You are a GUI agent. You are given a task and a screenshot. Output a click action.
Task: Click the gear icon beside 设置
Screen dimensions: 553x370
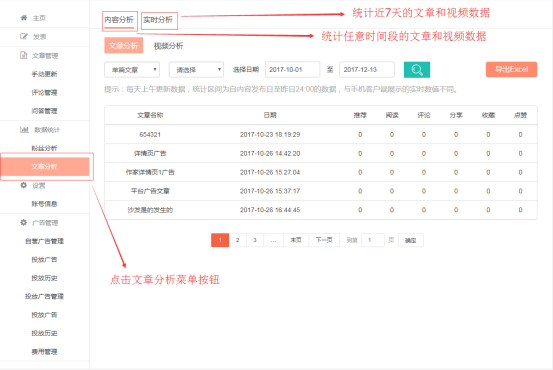click(x=24, y=185)
